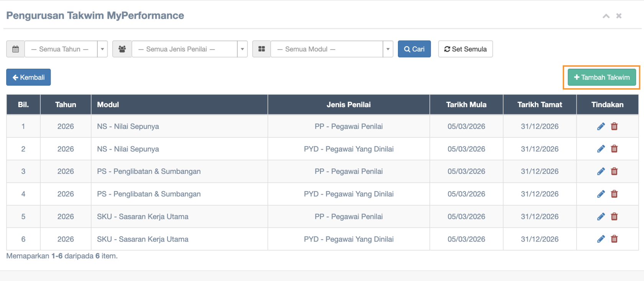The width and height of the screenshot is (644, 281).
Task: Click edit pencil icon for row 1
Action: pos(601,126)
